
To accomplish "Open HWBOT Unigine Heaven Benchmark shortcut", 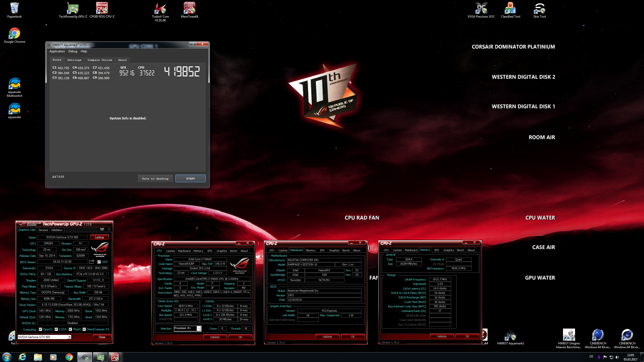I will [569, 339].
